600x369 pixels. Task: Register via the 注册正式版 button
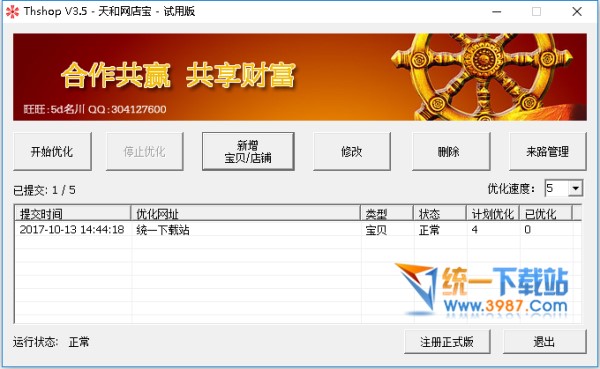447,341
